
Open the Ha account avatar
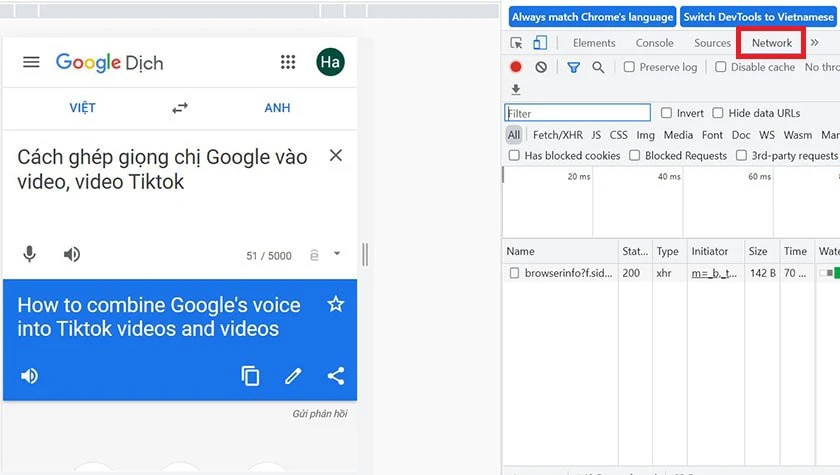(x=330, y=62)
